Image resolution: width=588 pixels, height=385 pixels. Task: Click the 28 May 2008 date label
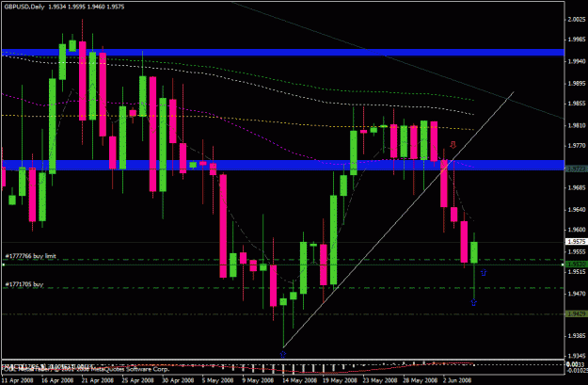421,380
